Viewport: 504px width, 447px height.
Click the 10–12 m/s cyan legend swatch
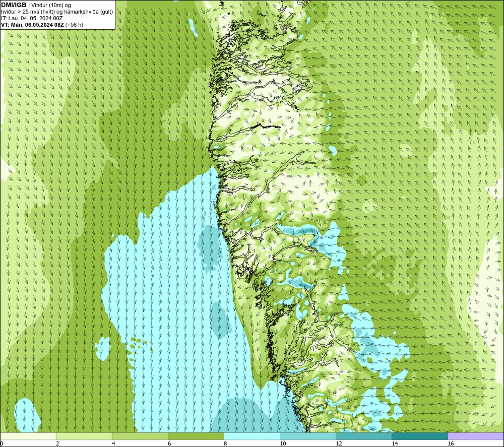point(308,436)
